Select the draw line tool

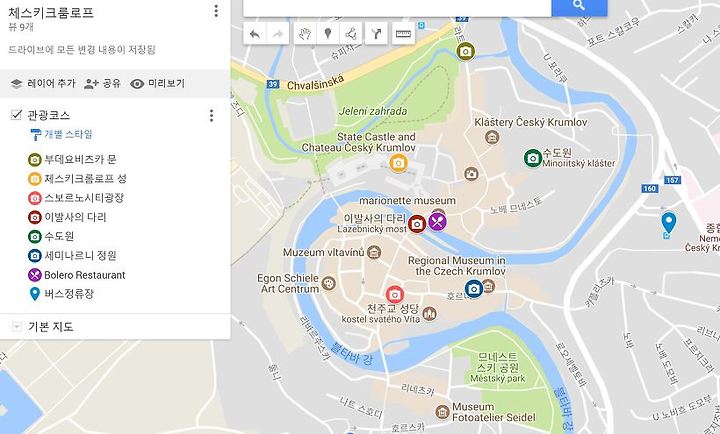tap(351, 34)
